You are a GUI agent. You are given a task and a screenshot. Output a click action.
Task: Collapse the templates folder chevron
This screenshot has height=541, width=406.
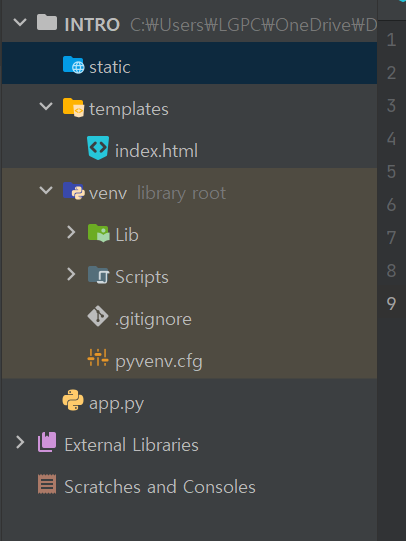coord(46,106)
